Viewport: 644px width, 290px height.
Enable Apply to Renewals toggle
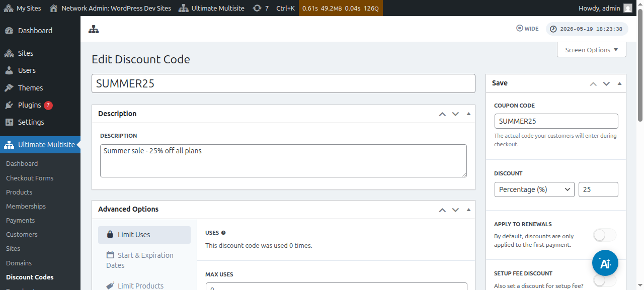click(605, 235)
